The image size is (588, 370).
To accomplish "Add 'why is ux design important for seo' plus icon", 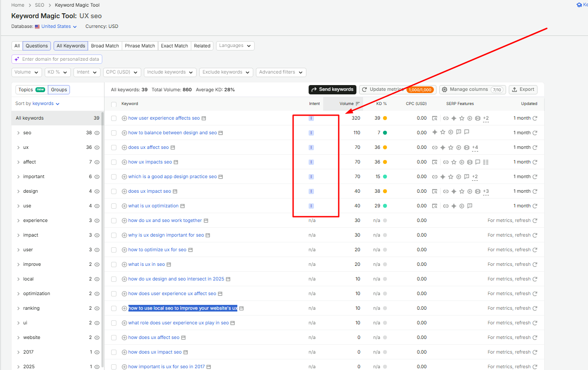I will click(x=124, y=235).
